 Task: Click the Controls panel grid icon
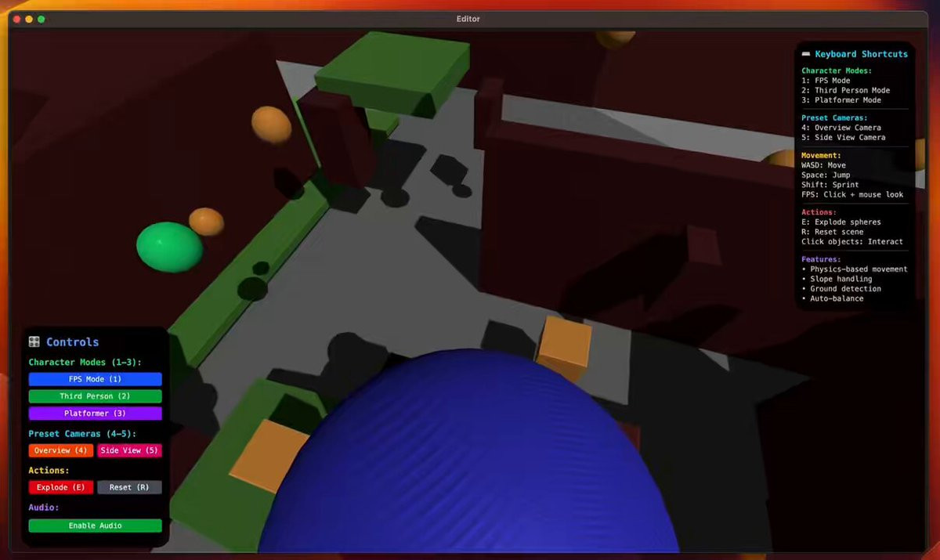click(x=34, y=342)
